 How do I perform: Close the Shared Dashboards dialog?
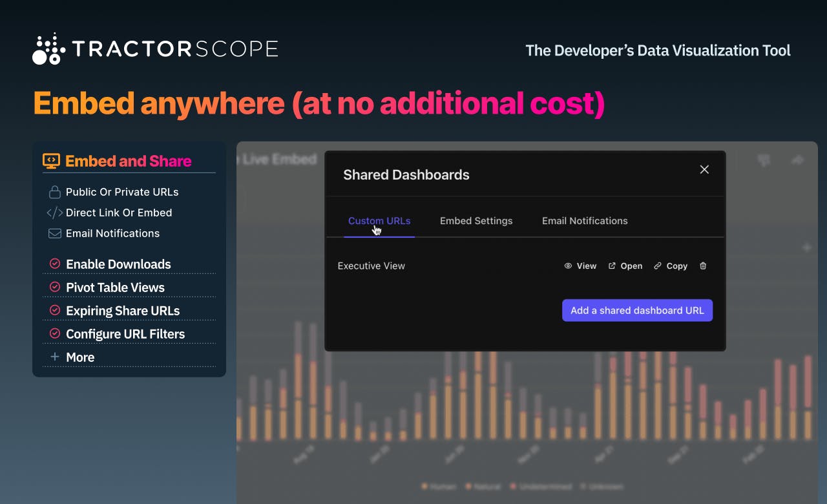click(x=704, y=169)
